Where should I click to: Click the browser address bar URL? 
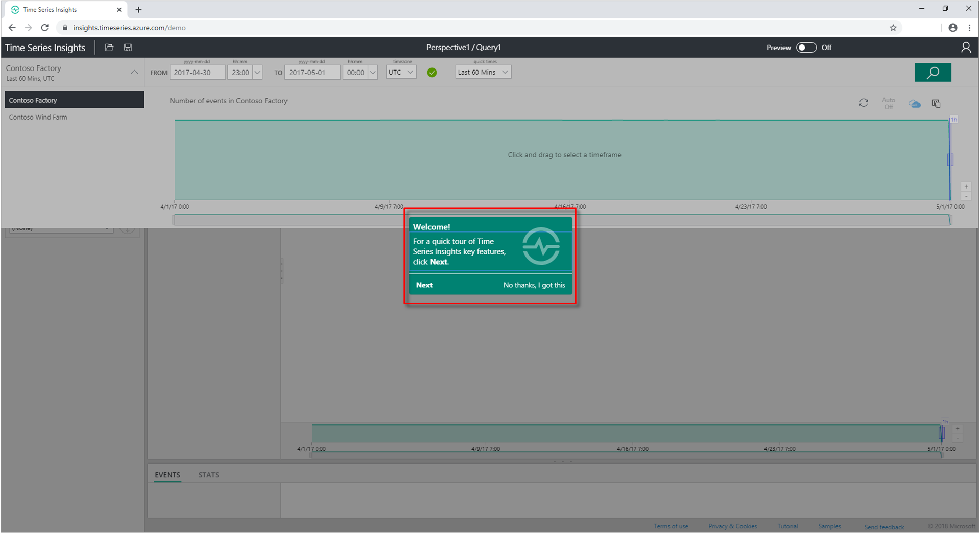[129, 28]
